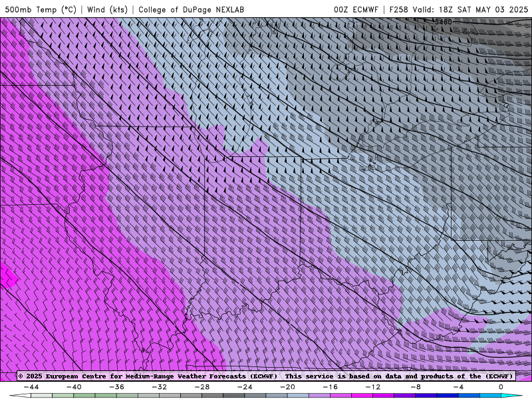The width and height of the screenshot is (532, 399).
Task: Click the -36 colorbar tick label
Action: coord(117,387)
